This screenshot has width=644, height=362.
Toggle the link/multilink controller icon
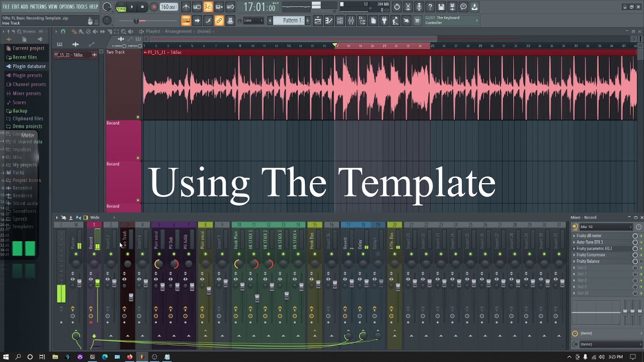pos(219,21)
